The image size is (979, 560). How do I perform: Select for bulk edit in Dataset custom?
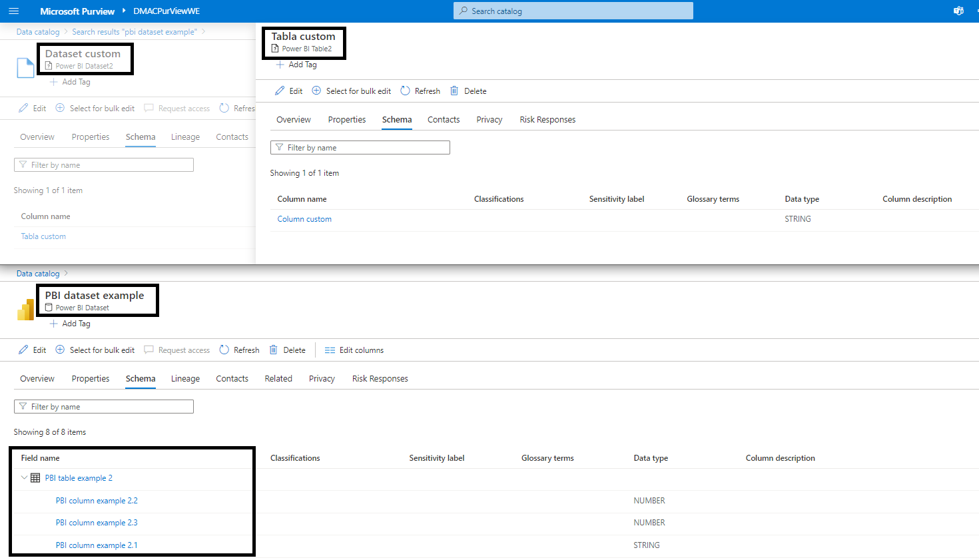pos(95,109)
